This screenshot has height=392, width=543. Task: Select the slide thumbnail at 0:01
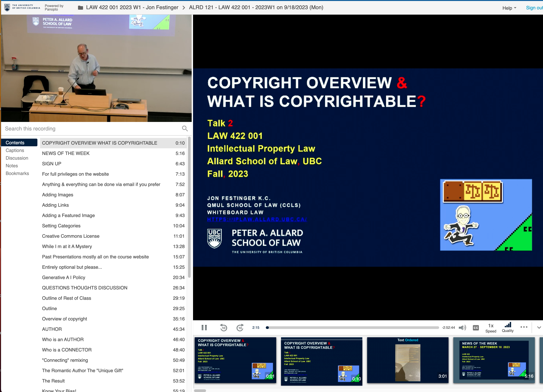click(x=235, y=360)
